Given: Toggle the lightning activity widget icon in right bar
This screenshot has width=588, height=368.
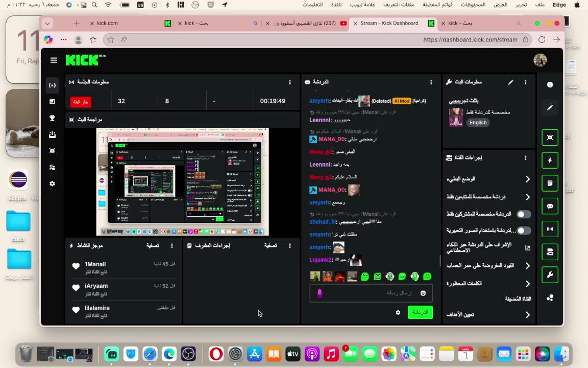Looking at the screenshot, I should coord(550,160).
